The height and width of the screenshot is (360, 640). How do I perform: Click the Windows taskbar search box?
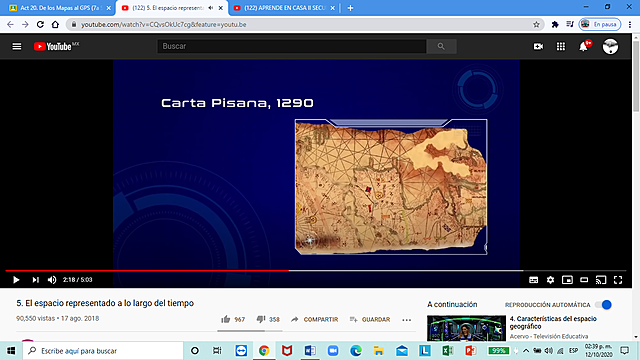pos(103,351)
